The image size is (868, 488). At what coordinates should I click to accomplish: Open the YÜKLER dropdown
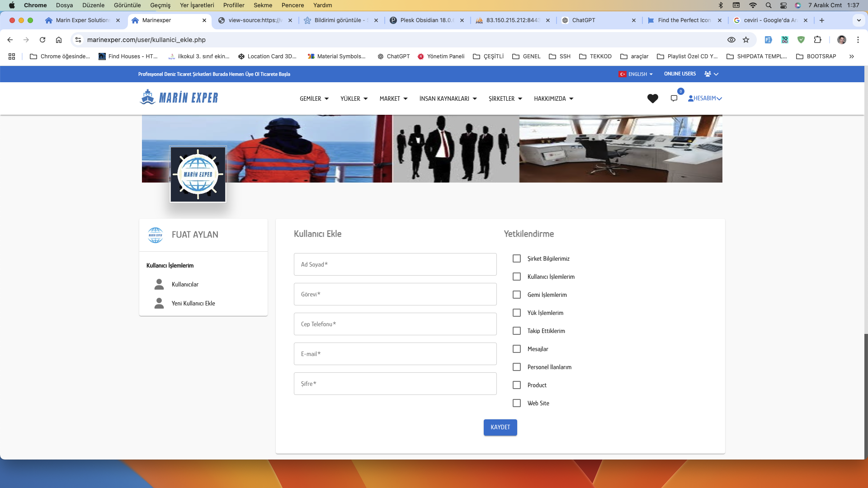354,99
